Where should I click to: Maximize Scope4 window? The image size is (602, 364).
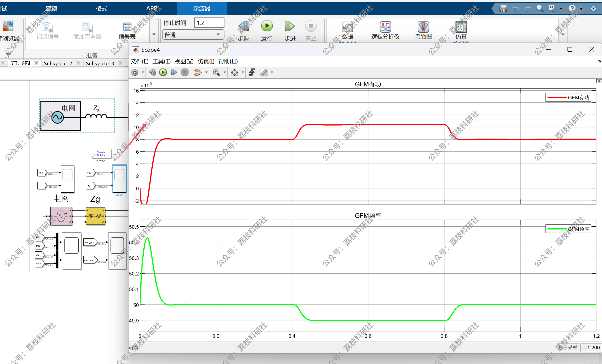point(570,50)
